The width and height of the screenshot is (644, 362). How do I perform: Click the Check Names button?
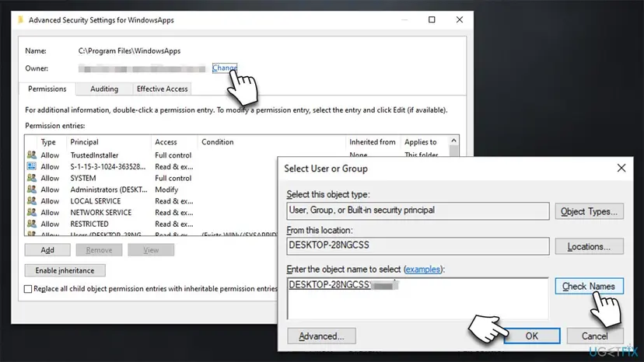click(x=589, y=286)
